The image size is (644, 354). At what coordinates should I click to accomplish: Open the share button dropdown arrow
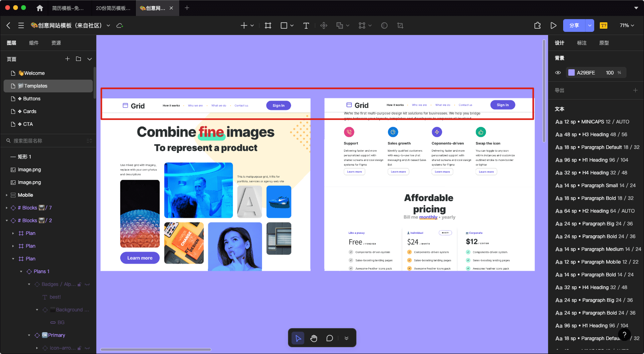point(589,25)
